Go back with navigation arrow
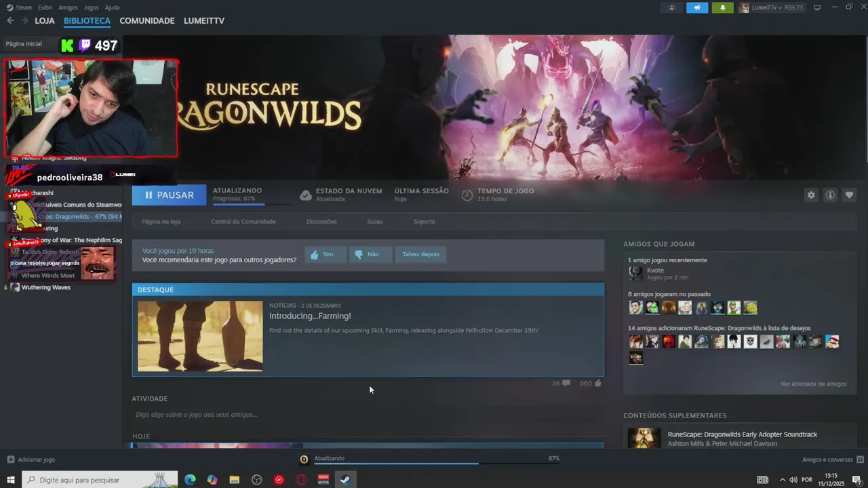 10,21
